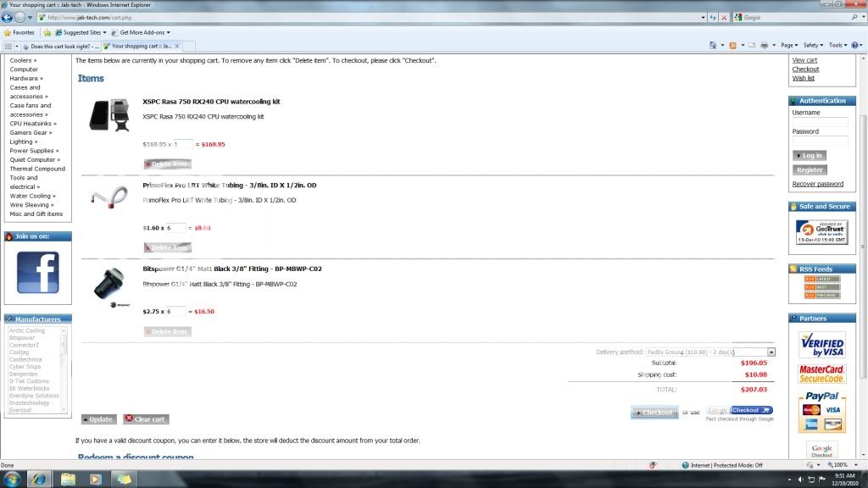
Task: Click the XSPC Rasa 750 product title
Action: 211,102
